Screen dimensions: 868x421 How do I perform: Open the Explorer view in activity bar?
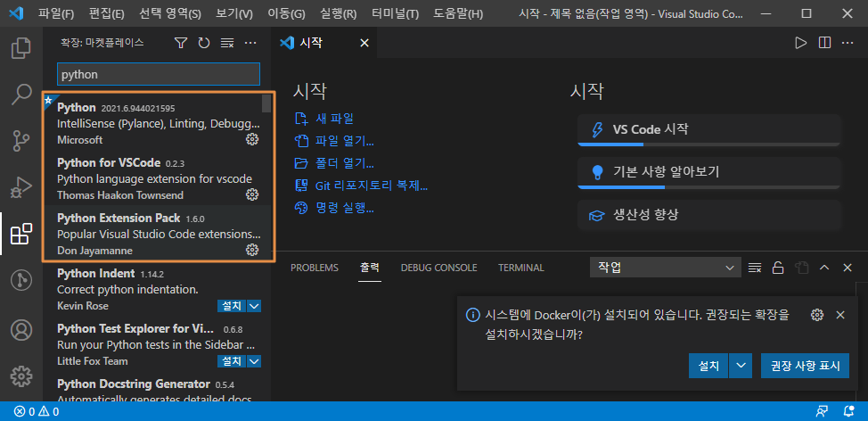coord(21,47)
